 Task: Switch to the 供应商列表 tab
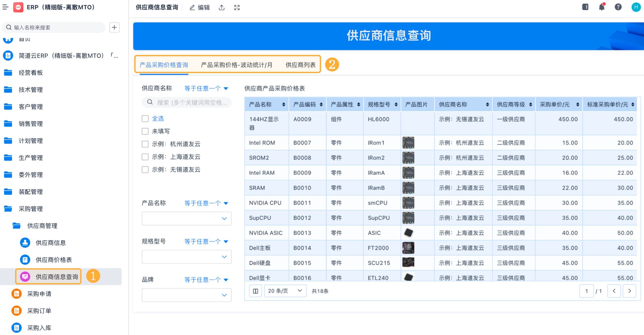tap(300, 65)
